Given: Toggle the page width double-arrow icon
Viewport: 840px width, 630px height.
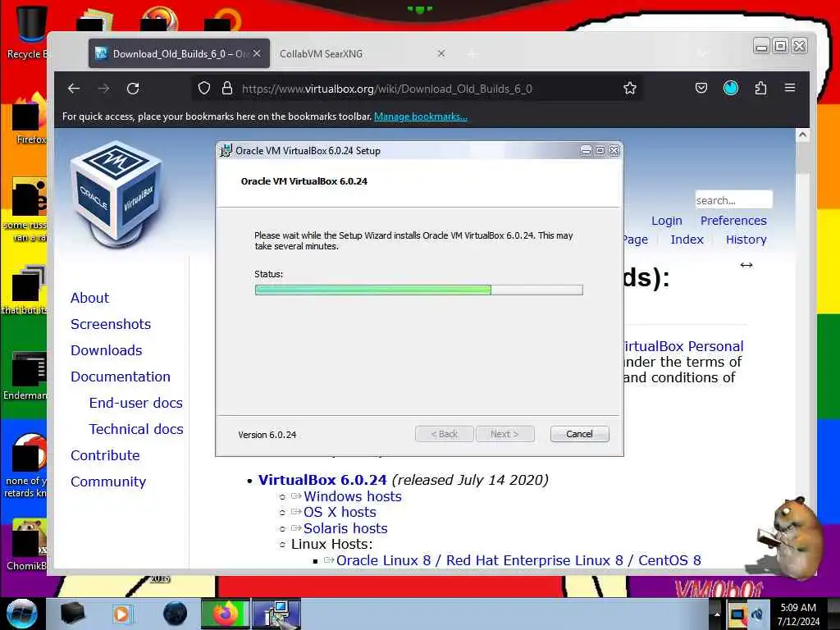Looking at the screenshot, I should 746,265.
